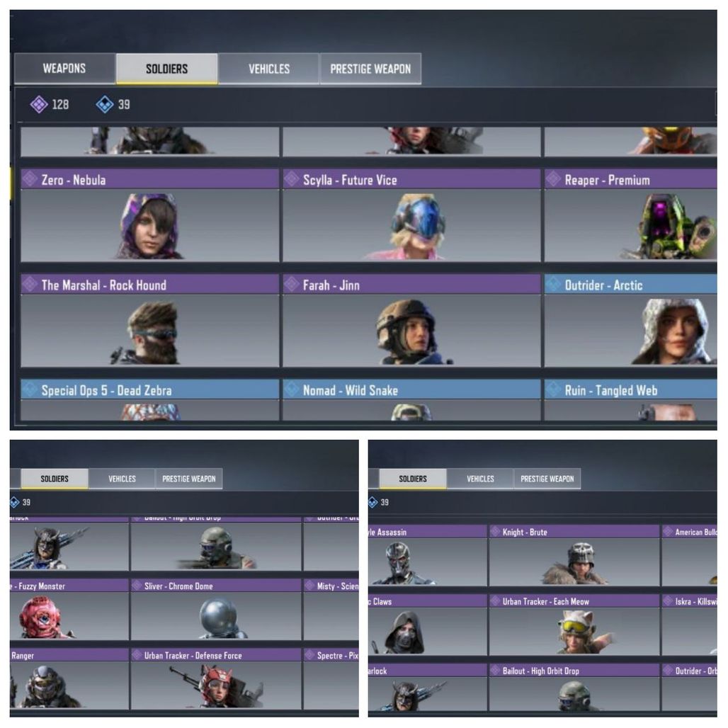
Task: Choose the Reaper - Premium soldier card
Action: [630, 215]
